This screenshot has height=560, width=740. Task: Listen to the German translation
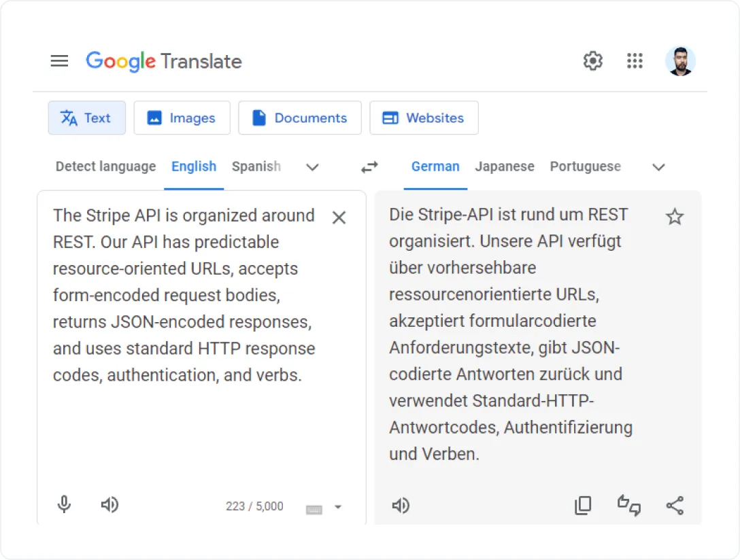point(401,506)
